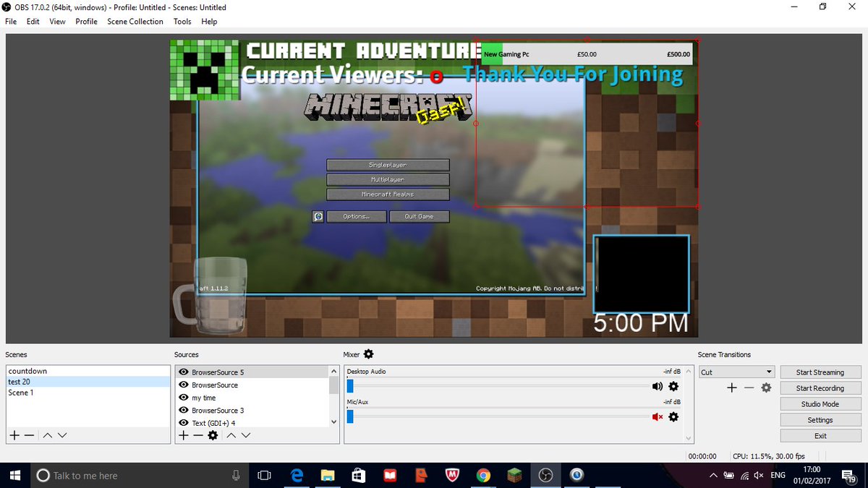Click the Cortana microphone icon
This screenshot has width=868, height=488.
point(236,475)
